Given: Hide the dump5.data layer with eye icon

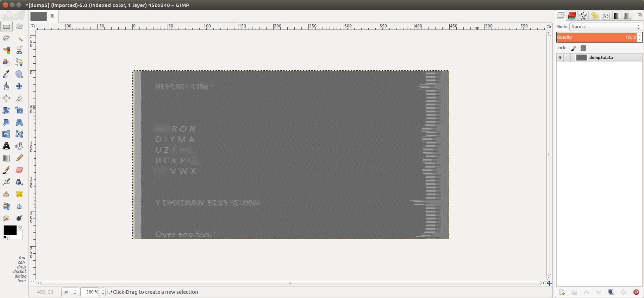Looking at the screenshot, I should pos(560,58).
